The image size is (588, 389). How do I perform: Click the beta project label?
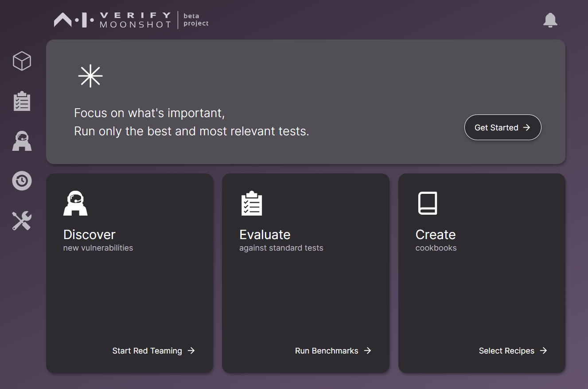coord(195,20)
